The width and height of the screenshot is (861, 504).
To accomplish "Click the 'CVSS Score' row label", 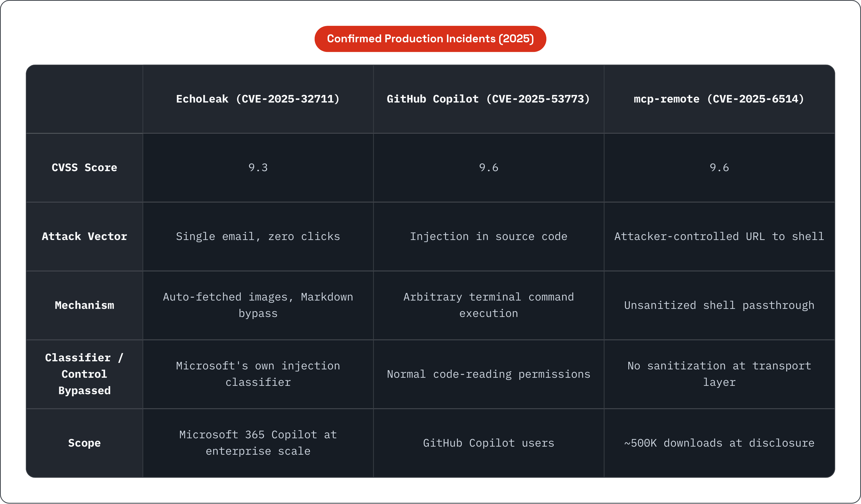I will [84, 168].
